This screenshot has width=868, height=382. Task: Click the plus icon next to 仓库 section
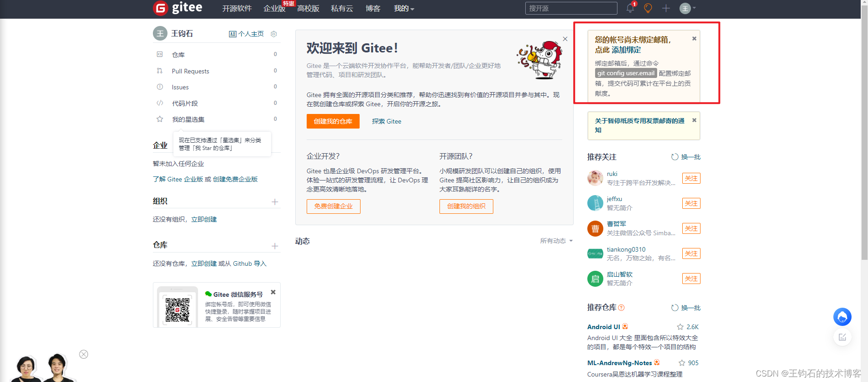pos(275,246)
